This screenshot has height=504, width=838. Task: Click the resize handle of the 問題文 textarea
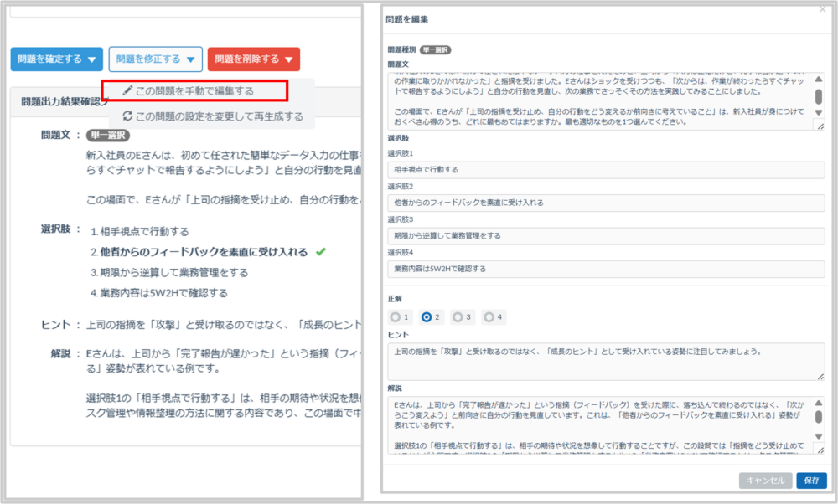pyautogui.click(x=819, y=125)
